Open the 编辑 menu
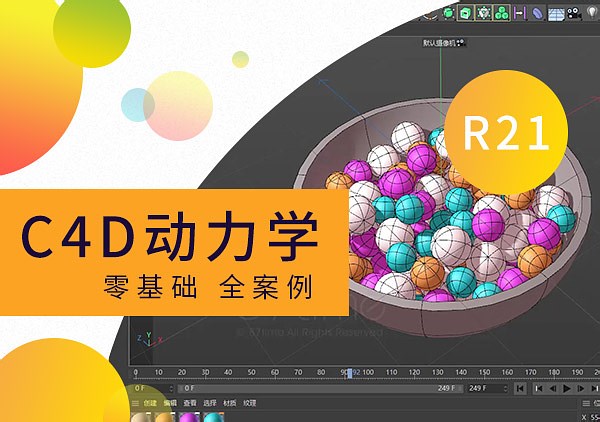600x422 pixels. 170,403
